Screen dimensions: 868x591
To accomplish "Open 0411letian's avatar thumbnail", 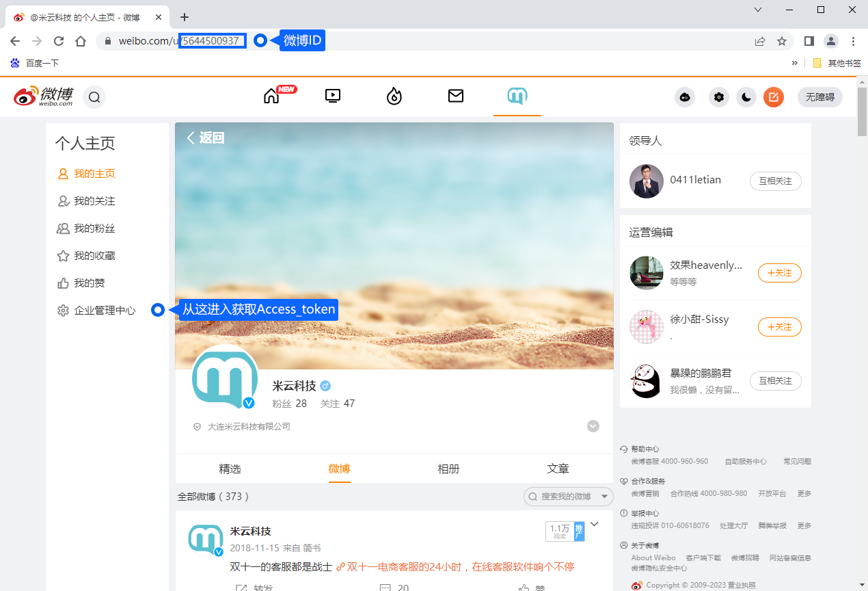I will (x=647, y=181).
